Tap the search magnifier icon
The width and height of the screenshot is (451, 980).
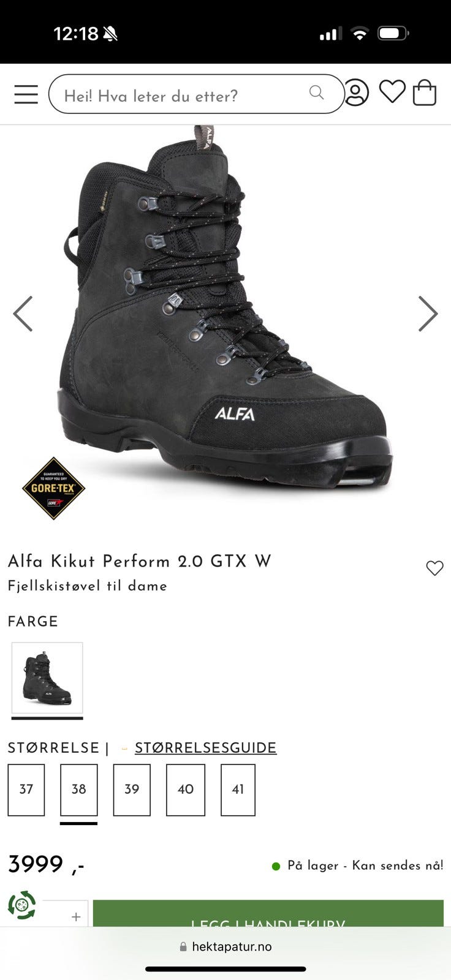[x=316, y=92]
